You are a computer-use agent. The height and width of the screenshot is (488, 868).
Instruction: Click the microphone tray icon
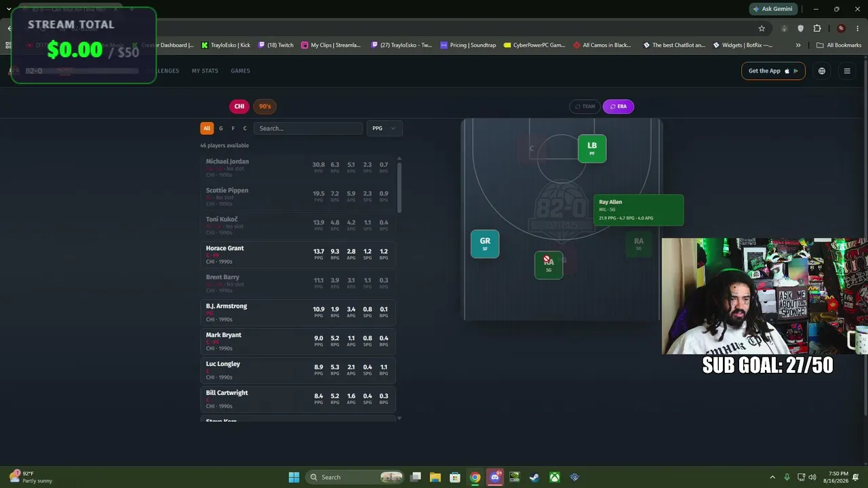787,477
